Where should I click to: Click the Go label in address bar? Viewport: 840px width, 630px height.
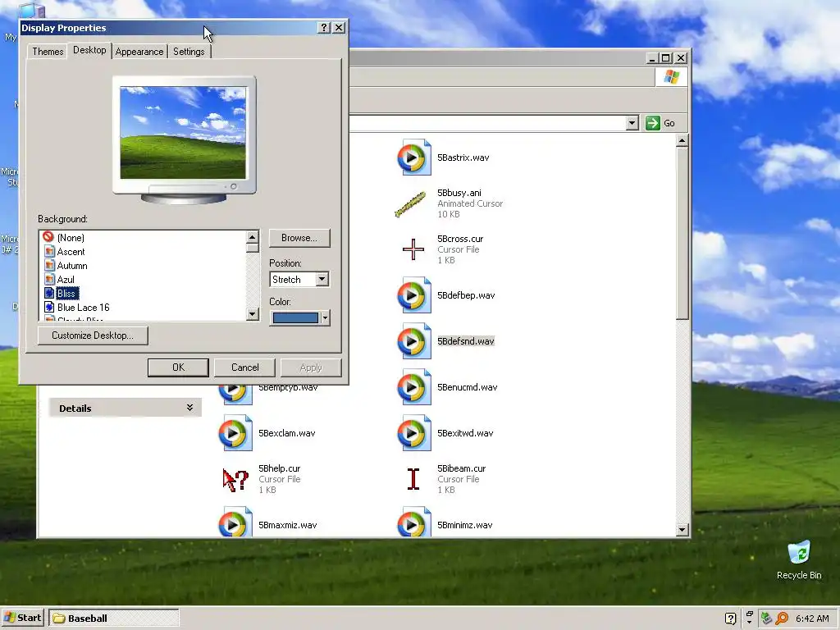point(669,123)
